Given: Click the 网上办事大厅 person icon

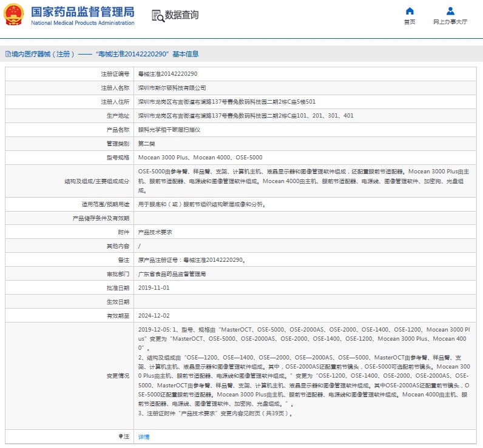Looking at the screenshot, I should pos(450,11).
